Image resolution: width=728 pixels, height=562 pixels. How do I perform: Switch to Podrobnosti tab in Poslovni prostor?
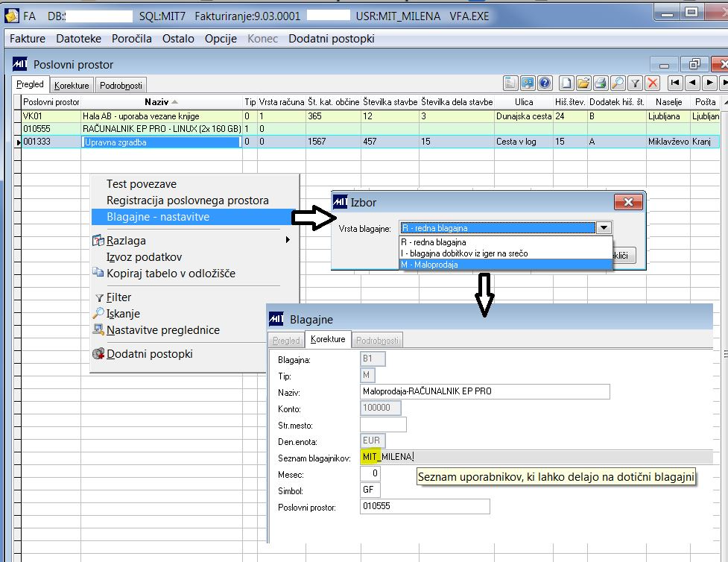pyautogui.click(x=121, y=85)
